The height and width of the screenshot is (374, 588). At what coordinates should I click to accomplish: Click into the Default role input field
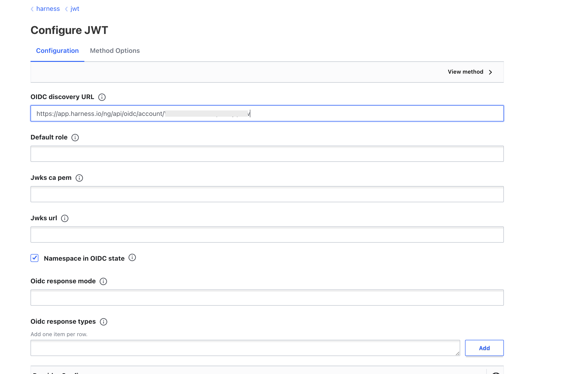pos(266,154)
